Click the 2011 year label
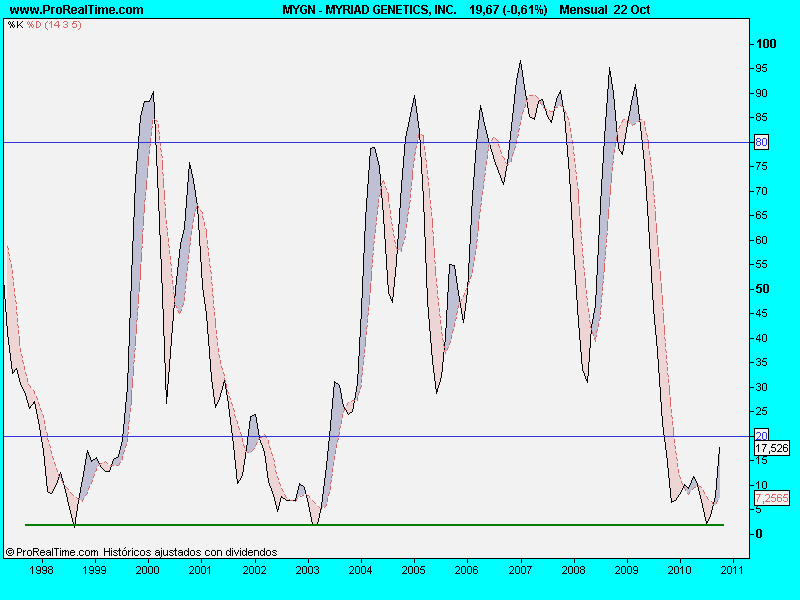This screenshot has height=600, width=800. 733,570
